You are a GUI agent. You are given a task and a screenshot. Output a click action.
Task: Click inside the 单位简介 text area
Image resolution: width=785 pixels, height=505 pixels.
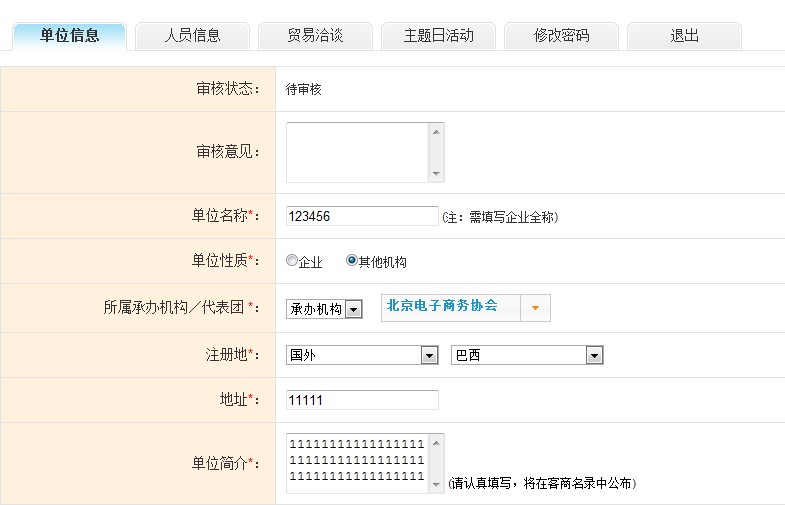357,462
